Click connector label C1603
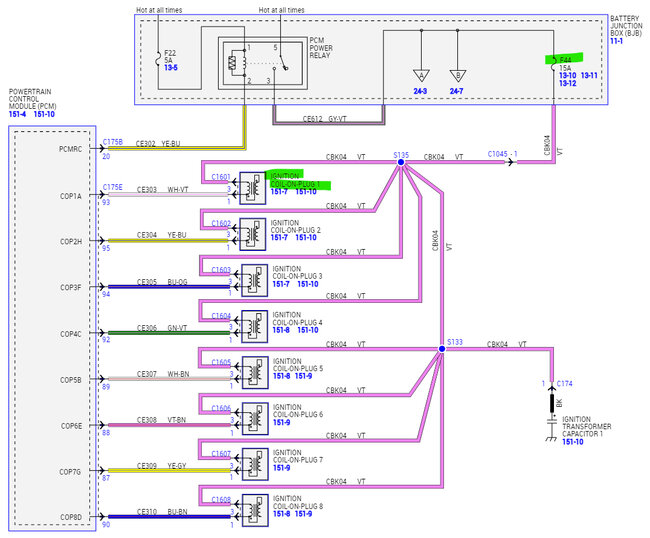The width and height of the screenshot is (650, 538). [x=221, y=270]
